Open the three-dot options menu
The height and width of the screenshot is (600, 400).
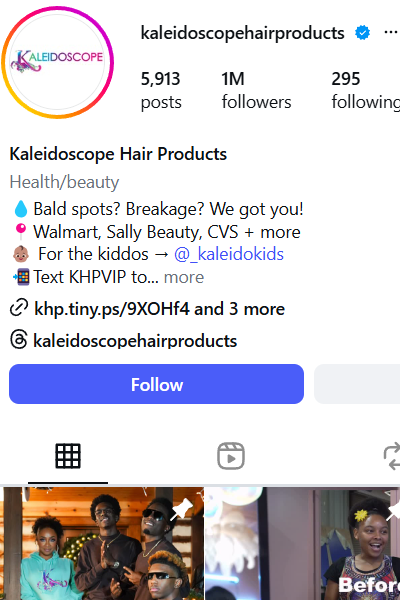(x=391, y=33)
